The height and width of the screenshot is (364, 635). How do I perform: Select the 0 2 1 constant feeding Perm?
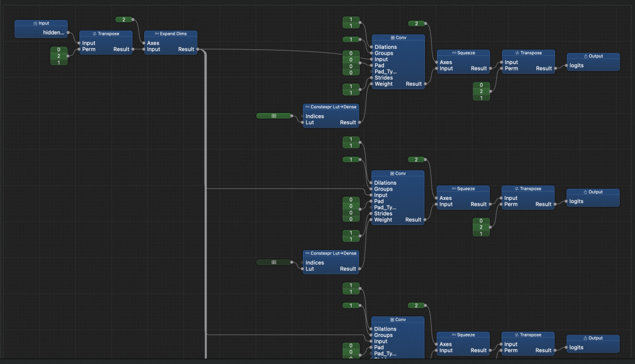click(59, 56)
